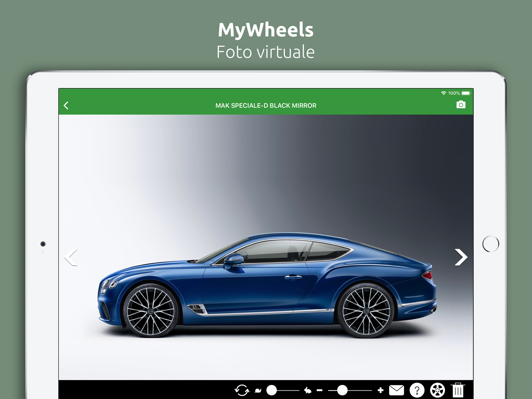The height and width of the screenshot is (399, 532).
Task: Open the camera to take a photo
Action: (461, 105)
